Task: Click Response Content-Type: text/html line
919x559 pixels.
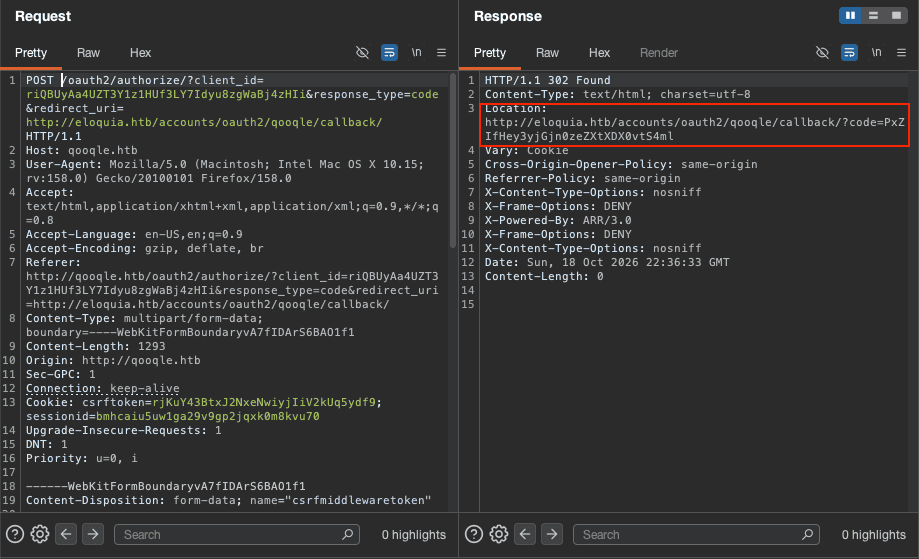Action: pos(618,94)
